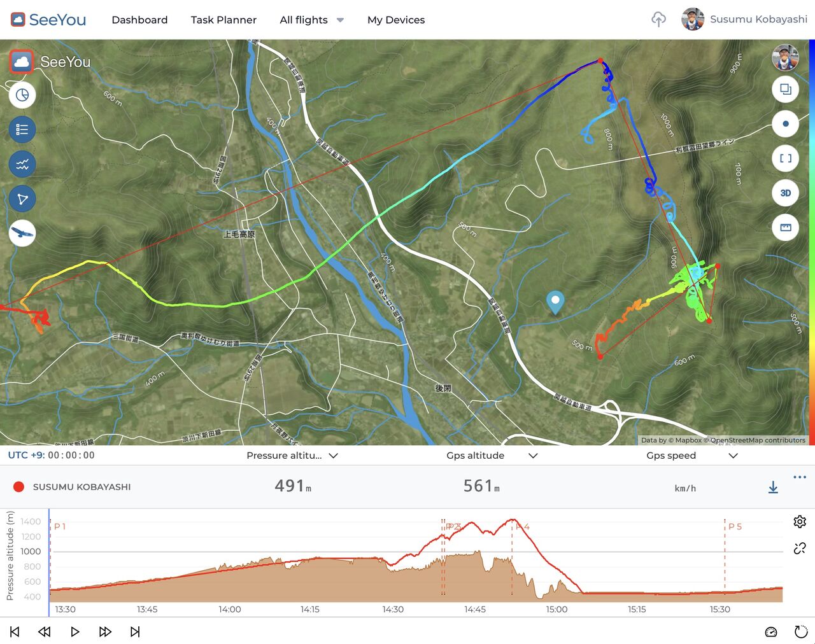Click the P 4 task point marker

pyautogui.click(x=523, y=526)
